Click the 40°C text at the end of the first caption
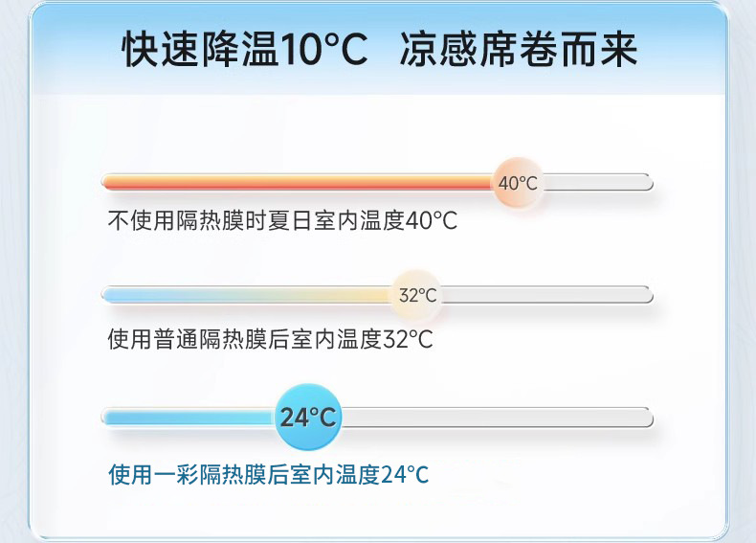Screen dimensions: 756x543 click(431, 221)
